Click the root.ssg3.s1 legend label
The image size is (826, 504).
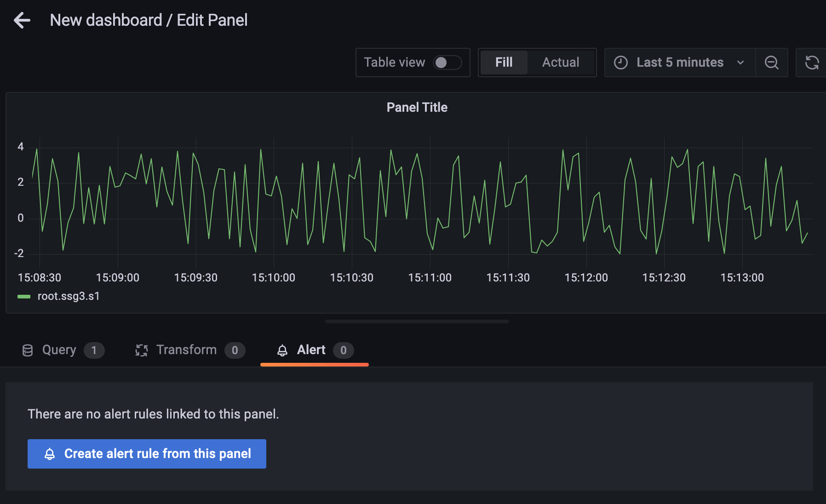pyautogui.click(x=69, y=296)
